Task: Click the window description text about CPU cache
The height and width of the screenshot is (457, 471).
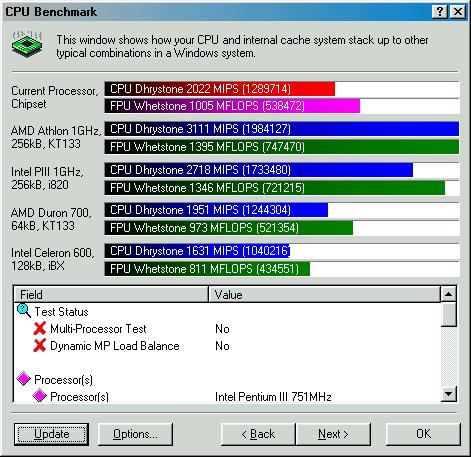Action: (242, 46)
